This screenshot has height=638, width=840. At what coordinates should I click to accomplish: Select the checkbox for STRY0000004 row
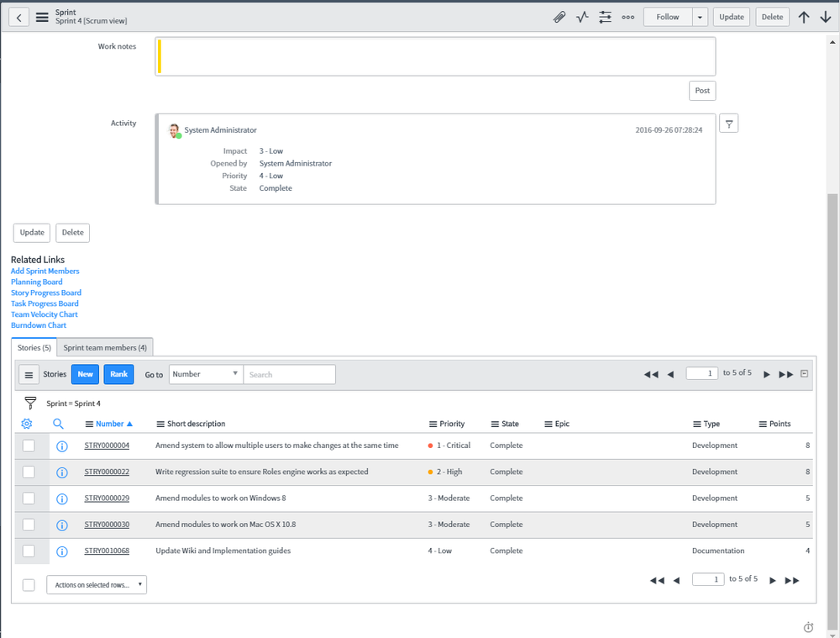click(x=29, y=446)
